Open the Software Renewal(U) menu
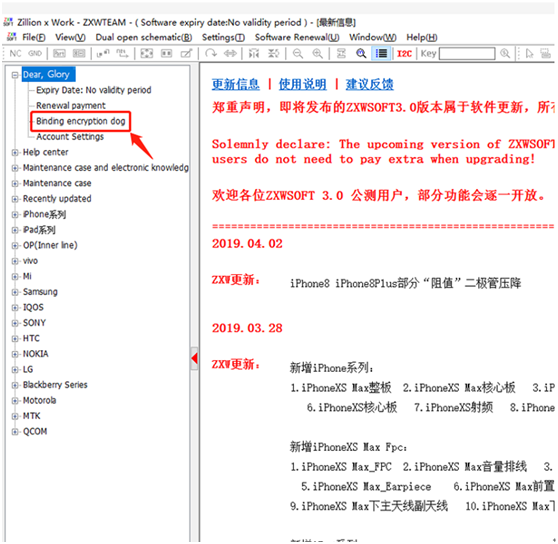The height and width of the screenshot is (544, 558). 297,37
